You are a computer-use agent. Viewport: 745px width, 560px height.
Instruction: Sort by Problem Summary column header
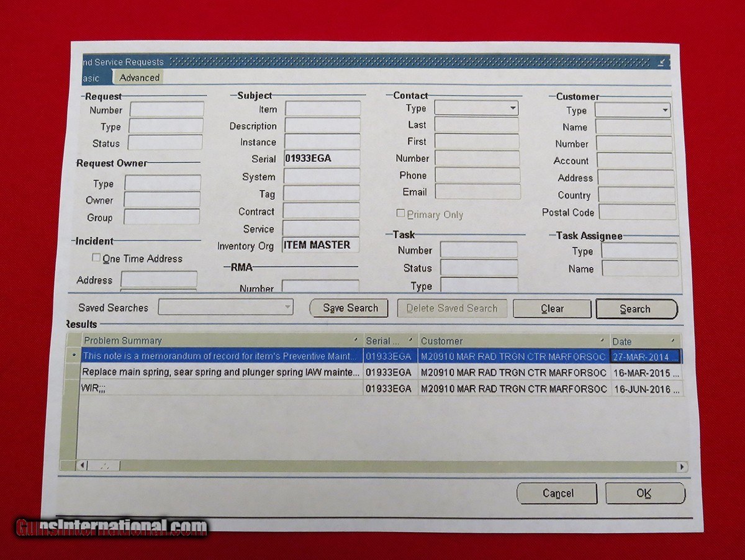pos(221,340)
